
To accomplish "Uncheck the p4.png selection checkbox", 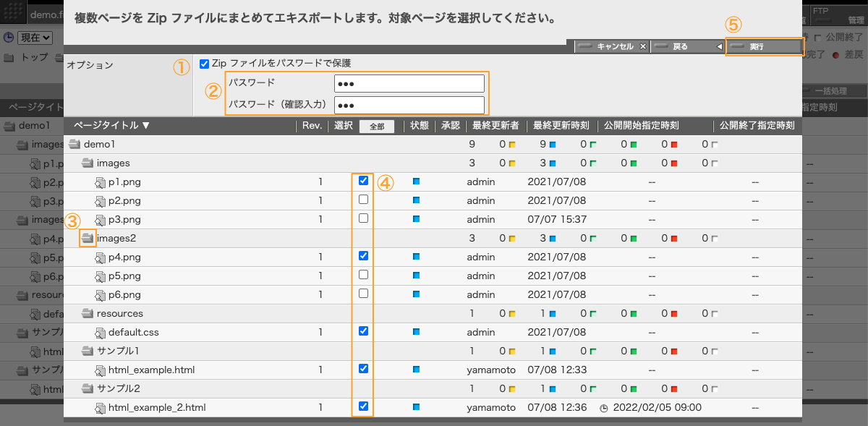I will (x=363, y=256).
